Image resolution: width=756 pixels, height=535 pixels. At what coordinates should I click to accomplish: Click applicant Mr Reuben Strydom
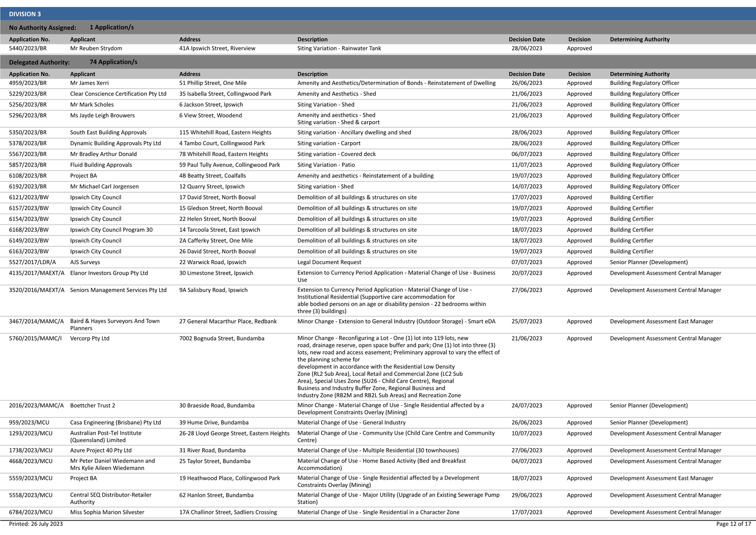coord(96,48)
